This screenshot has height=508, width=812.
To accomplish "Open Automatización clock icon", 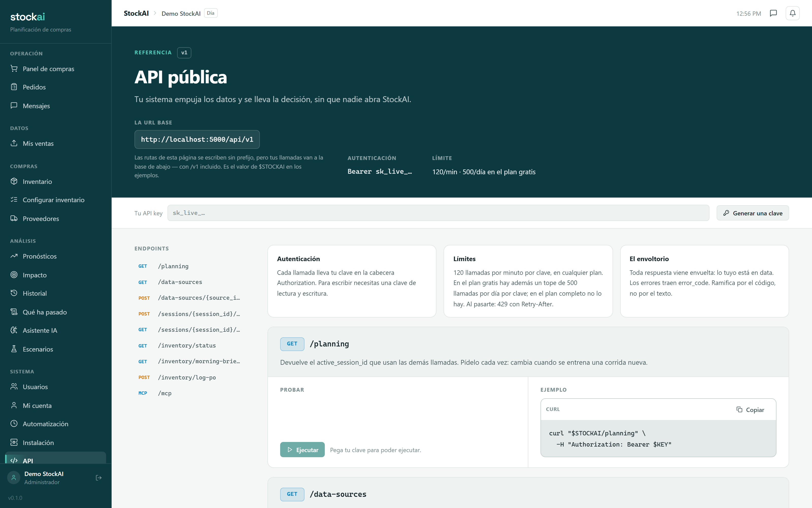I will pyautogui.click(x=14, y=424).
